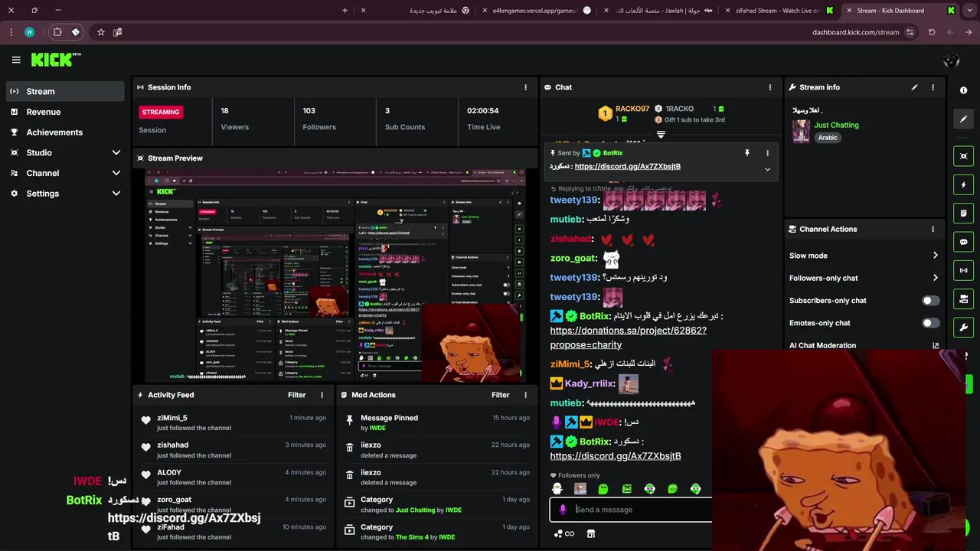Go to Revenue in sidebar
This screenshot has width=980, height=551.
pos(66,112)
